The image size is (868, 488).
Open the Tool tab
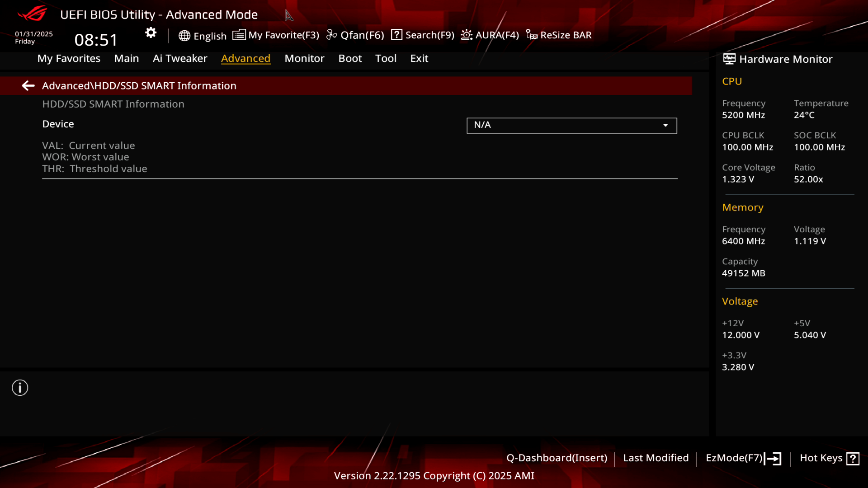[x=386, y=58]
